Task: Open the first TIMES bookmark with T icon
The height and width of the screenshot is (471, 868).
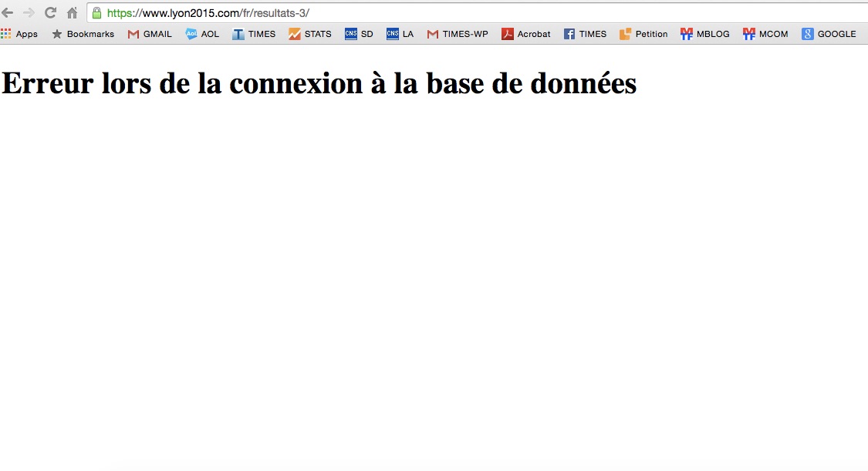Action: [x=254, y=34]
